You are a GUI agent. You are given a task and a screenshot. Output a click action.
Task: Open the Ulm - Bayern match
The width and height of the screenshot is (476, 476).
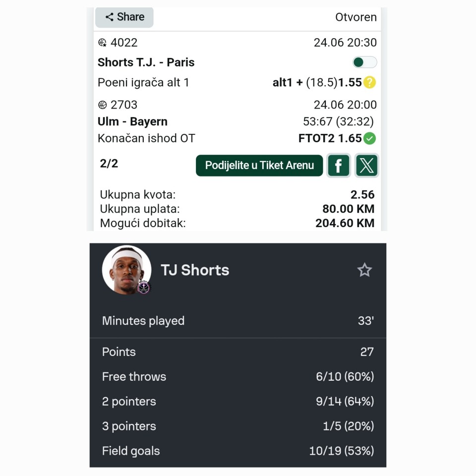click(132, 121)
